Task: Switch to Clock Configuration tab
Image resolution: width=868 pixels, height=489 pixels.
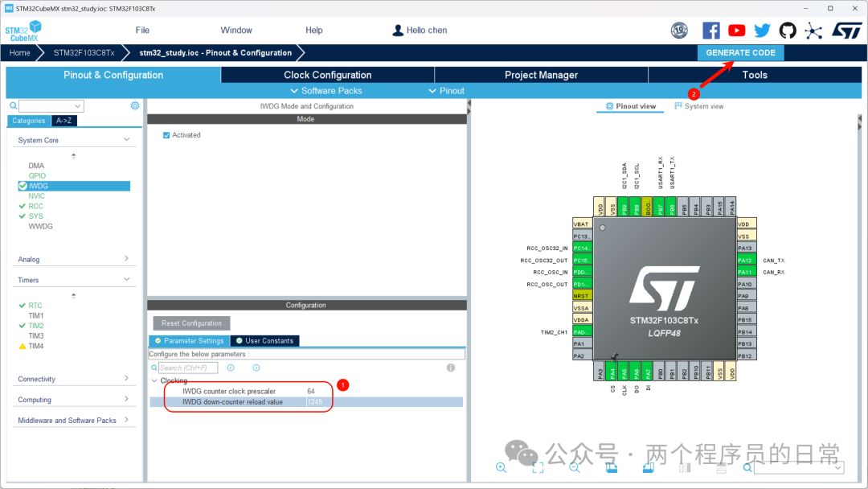Action: [x=328, y=75]
